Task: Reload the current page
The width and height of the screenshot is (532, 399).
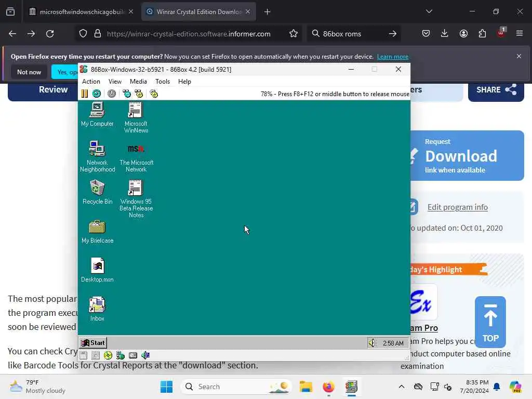Action: pos(50,34)
